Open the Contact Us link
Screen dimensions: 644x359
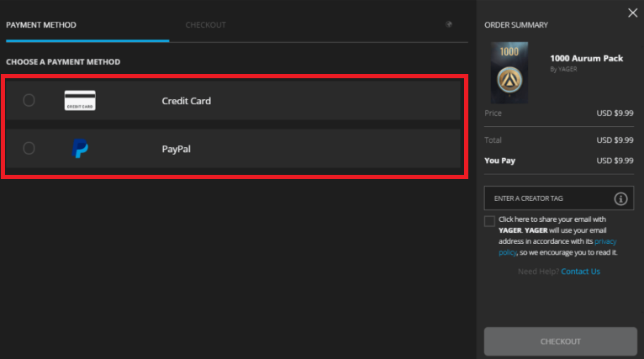(580, 272)
